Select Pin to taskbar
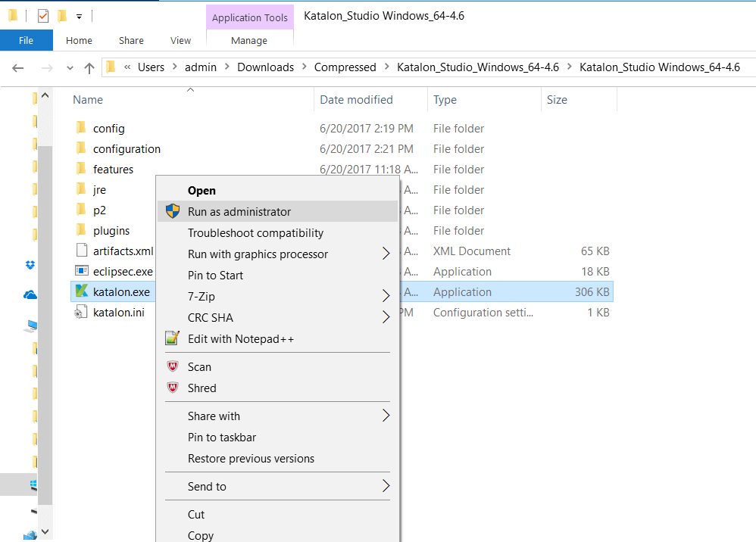 pos(278,437)
